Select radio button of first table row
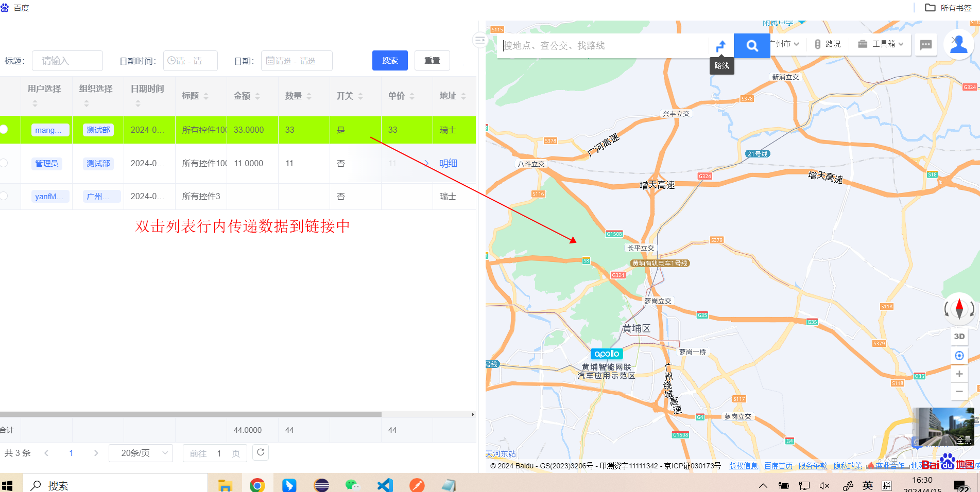This screenshot has height=492, width=980. pyautogui.click(x=4, y=129)
